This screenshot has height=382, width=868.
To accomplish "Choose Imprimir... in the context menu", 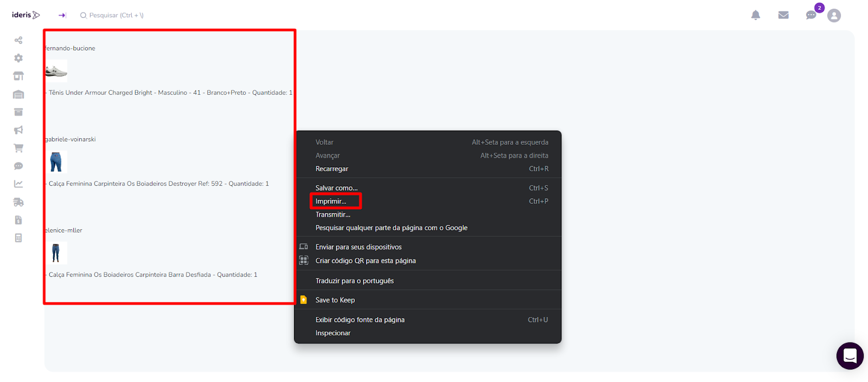I will click(x=427, y=201).
